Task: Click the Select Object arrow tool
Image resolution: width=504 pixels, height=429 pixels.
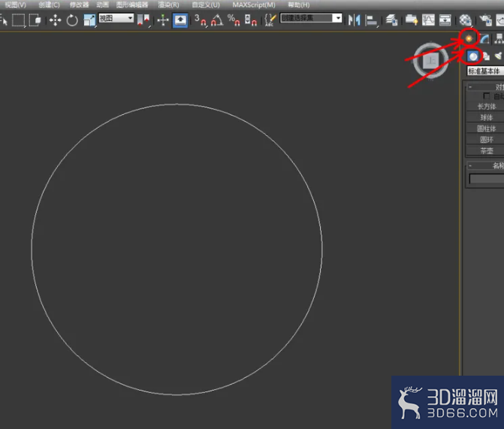Action: pos(4,20)
